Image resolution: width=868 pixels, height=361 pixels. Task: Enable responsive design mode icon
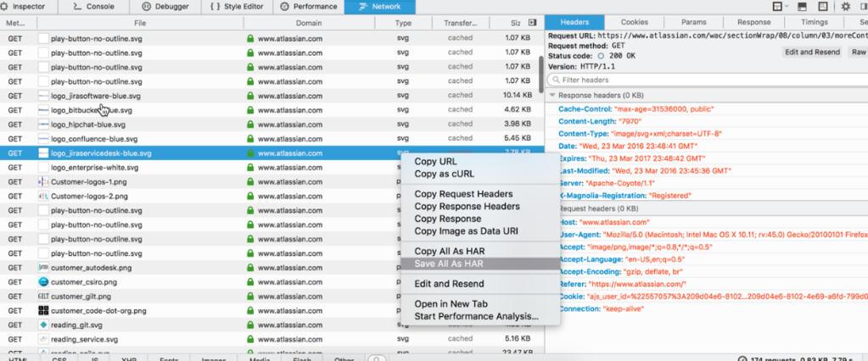pyautogui.click(x=823, y=7)
